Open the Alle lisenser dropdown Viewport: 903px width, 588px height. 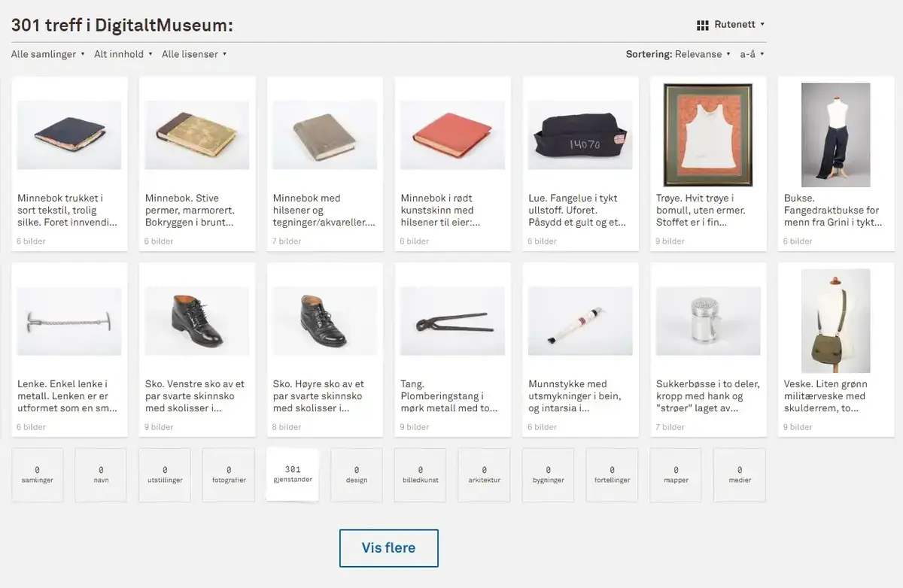[194, 54]
